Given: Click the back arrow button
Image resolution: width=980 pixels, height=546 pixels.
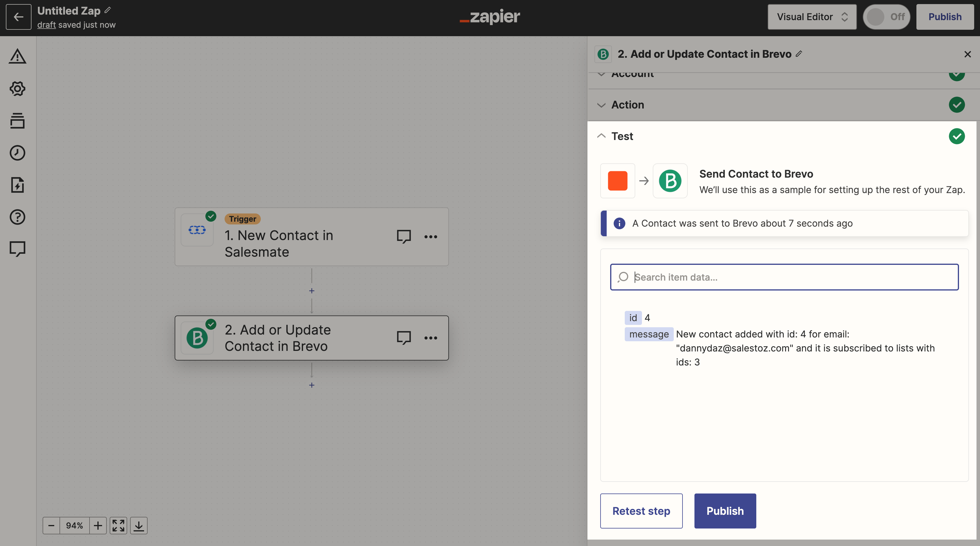Looking at the screenshot, I should pos(18,17).
